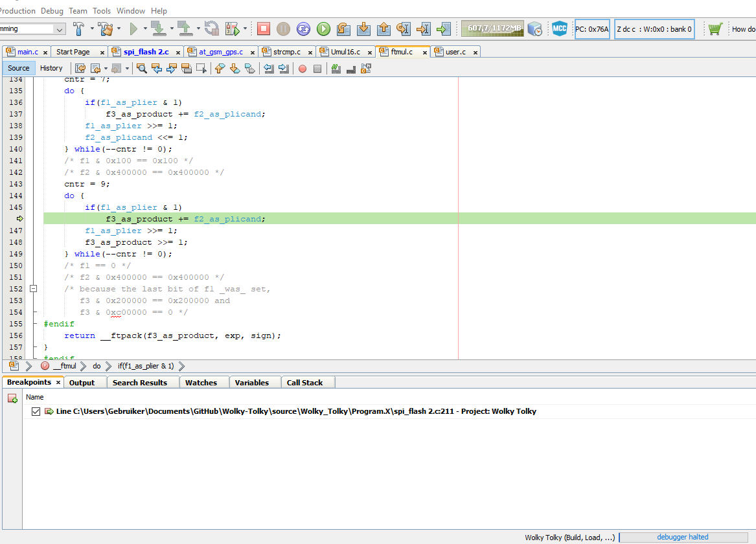
Task: Open the Clean and Build dropdown arrow
Action: [x=119, y=29]
